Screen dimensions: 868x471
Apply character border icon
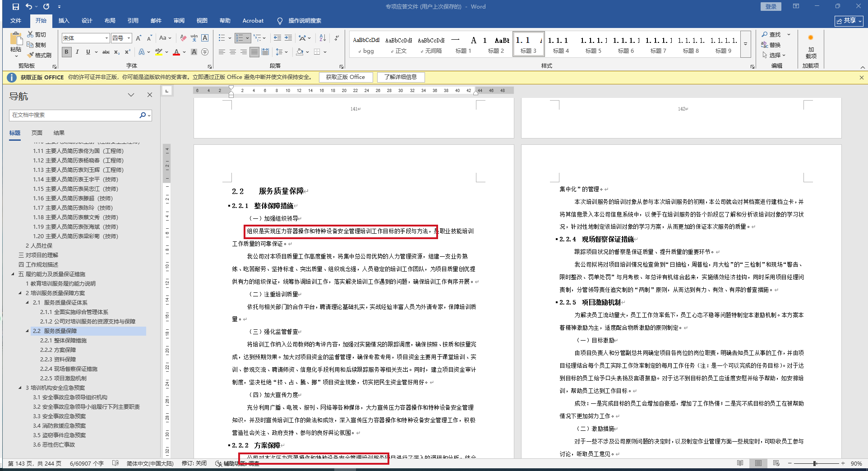[205, 38]
